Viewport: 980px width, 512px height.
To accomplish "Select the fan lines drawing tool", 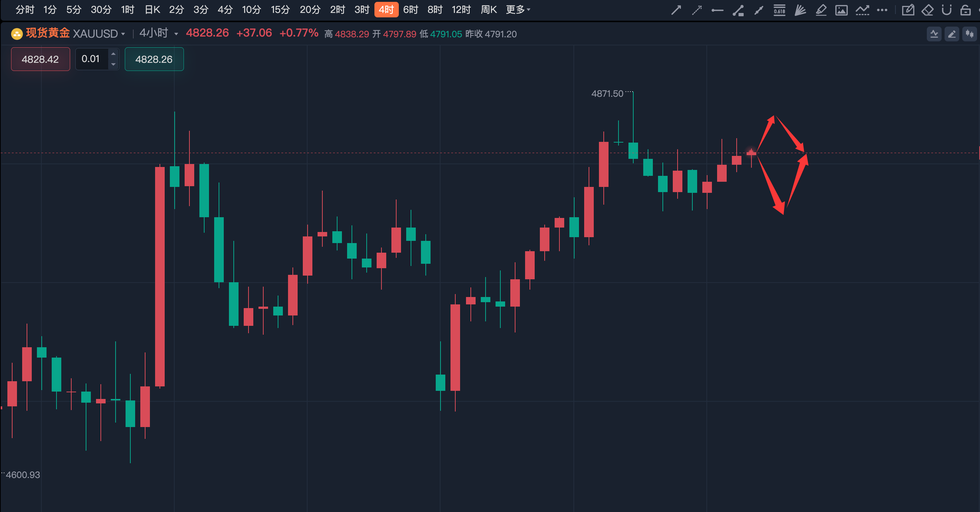I will [800, 10].
